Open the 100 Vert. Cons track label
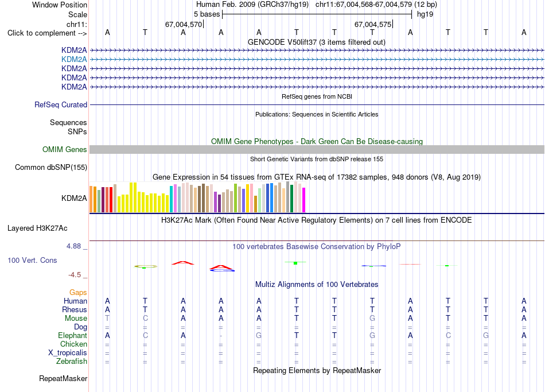545x392 pixels. coord(32,260)
